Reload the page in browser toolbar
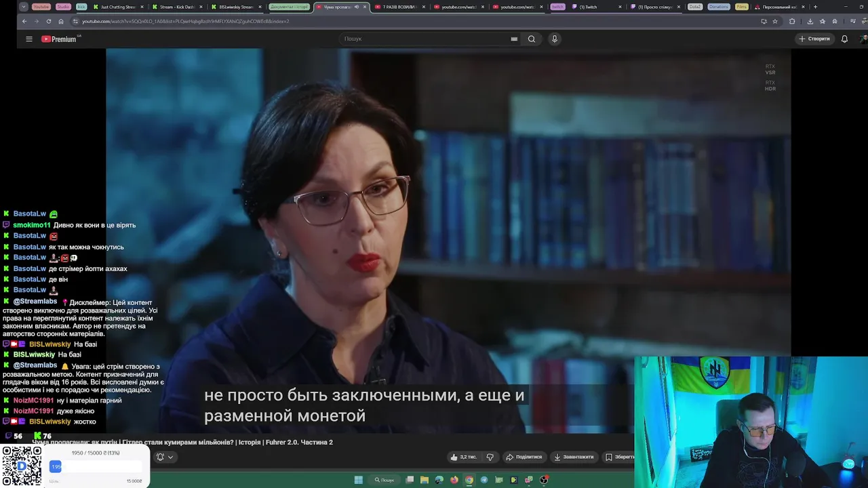Screen dimensions: 868x488 tap(48, 21)
